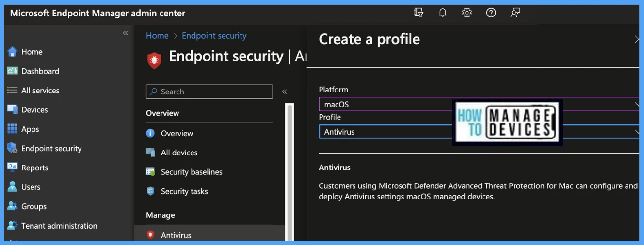Screen dimensions: 644x245
Task: Open the Cloud Shell / directory filter icon
Action: click(419, 13)
